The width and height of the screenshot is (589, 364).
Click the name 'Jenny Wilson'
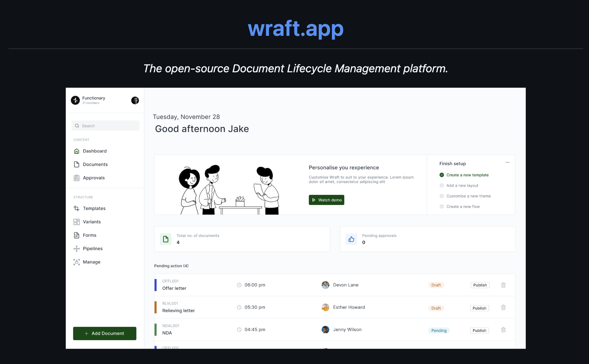[347, 330]
